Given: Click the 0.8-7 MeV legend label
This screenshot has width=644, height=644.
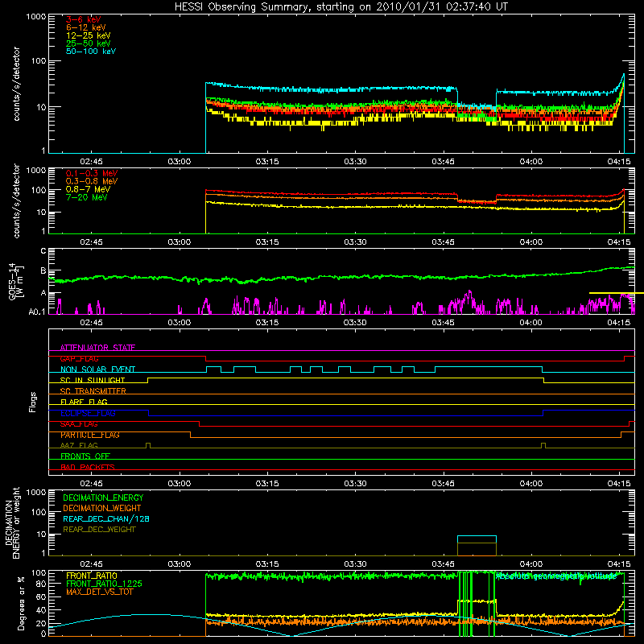Looking at the screenshot, I should 88,189.
